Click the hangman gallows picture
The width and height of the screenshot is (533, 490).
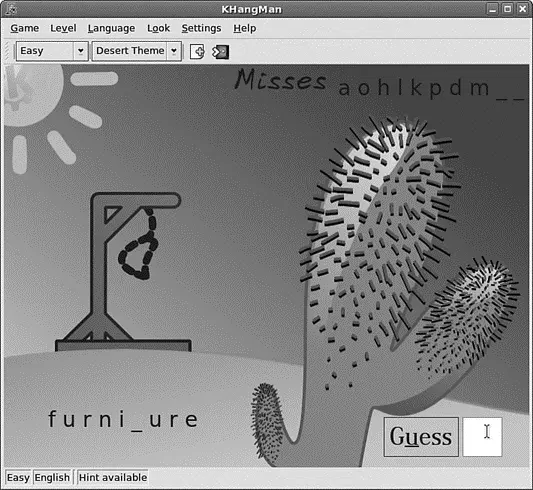click(123, 272)
